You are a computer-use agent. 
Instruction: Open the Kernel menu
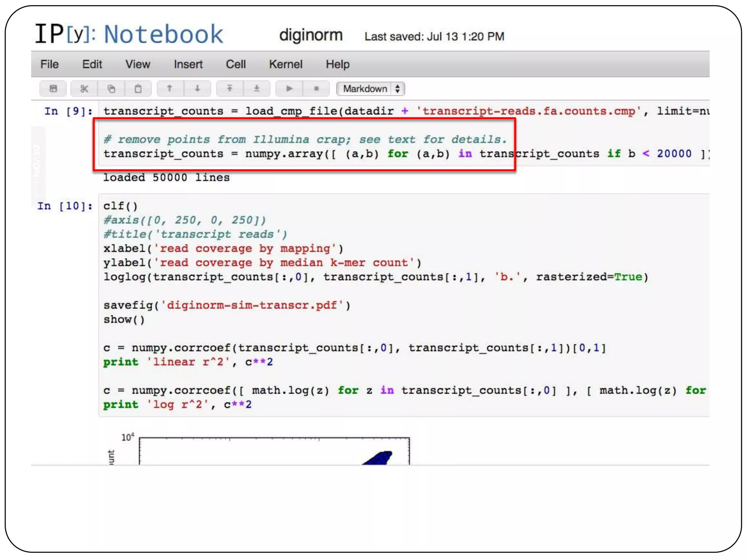pyautogui.click(x=286, y=64)
